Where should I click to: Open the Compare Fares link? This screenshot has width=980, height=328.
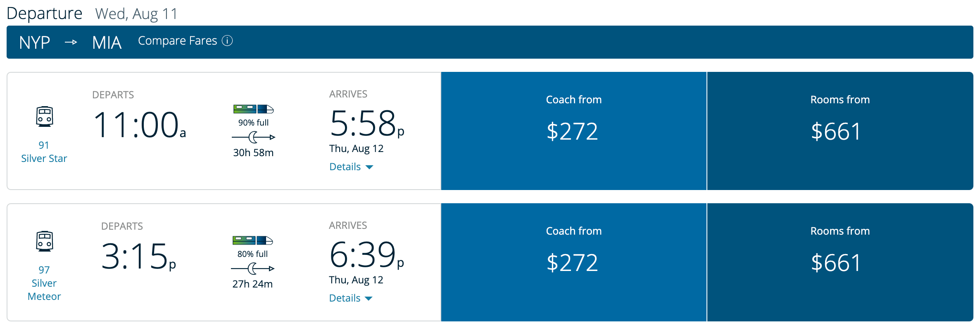(x=177, y=40)
